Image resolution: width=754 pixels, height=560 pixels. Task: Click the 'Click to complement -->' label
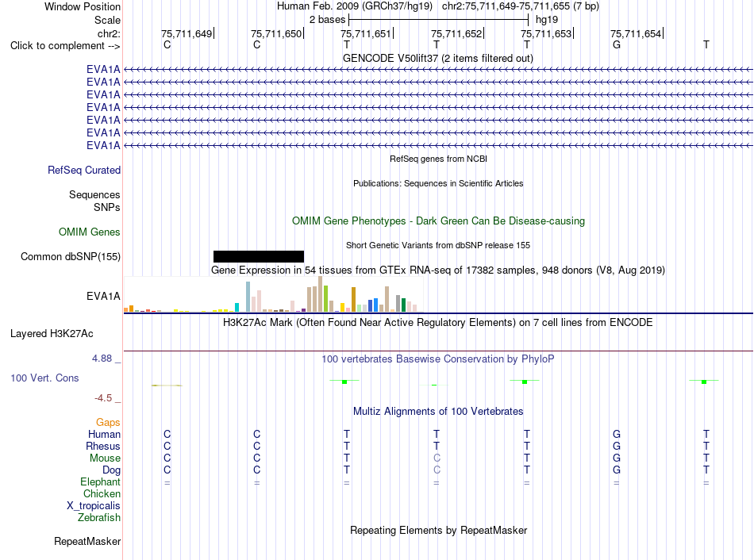pos(65,46)
